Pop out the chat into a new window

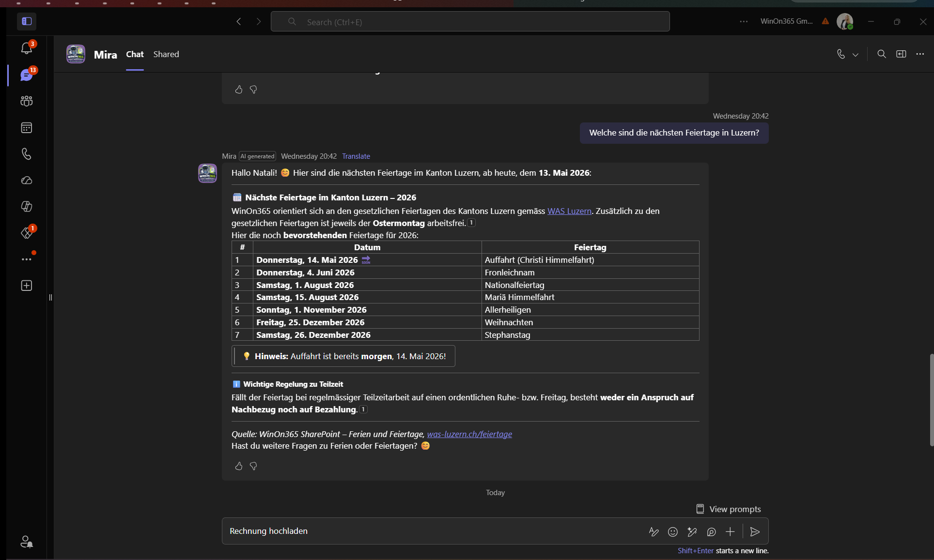coord(901,54)
